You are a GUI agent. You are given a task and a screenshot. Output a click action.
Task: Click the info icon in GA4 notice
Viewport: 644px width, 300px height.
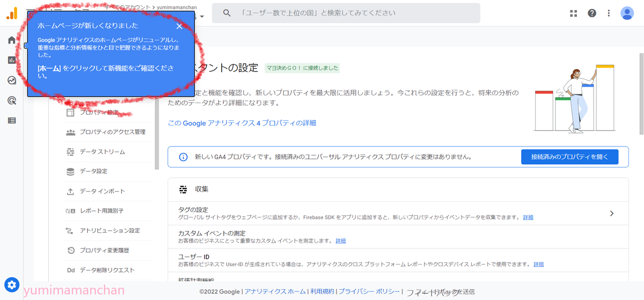(183, 157)
